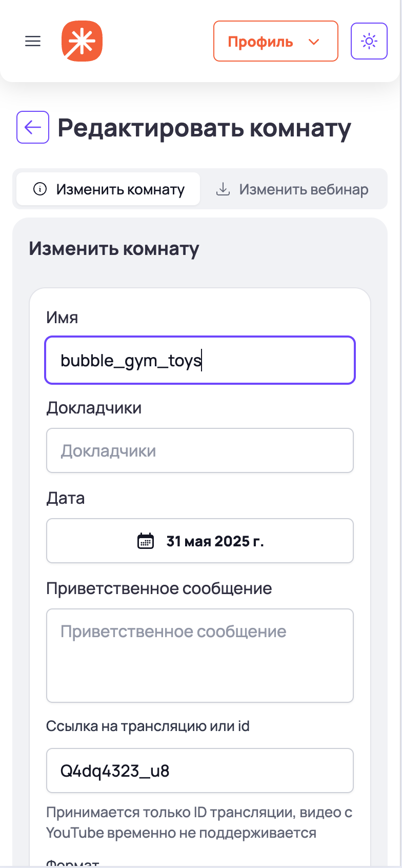Click the download icon beside Изменить вебинар
This screenshot has width=402, height=868.
[223, 189]
